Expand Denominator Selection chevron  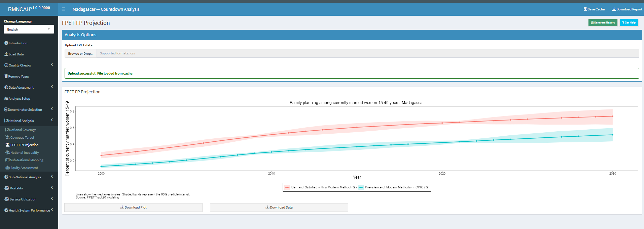click(x=52, y=109)
